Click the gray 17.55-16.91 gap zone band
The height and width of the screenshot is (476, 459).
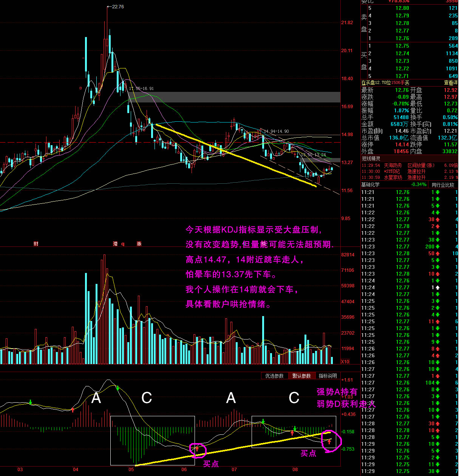234,97
